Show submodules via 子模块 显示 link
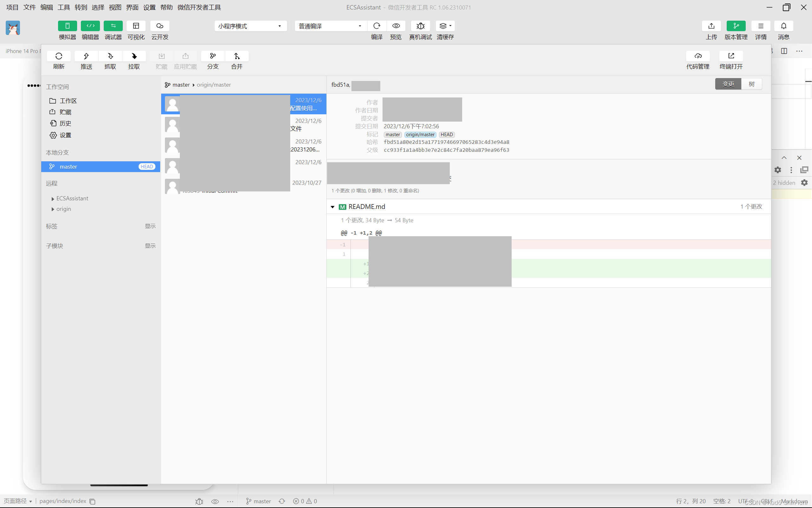 (x=150, y=246)
